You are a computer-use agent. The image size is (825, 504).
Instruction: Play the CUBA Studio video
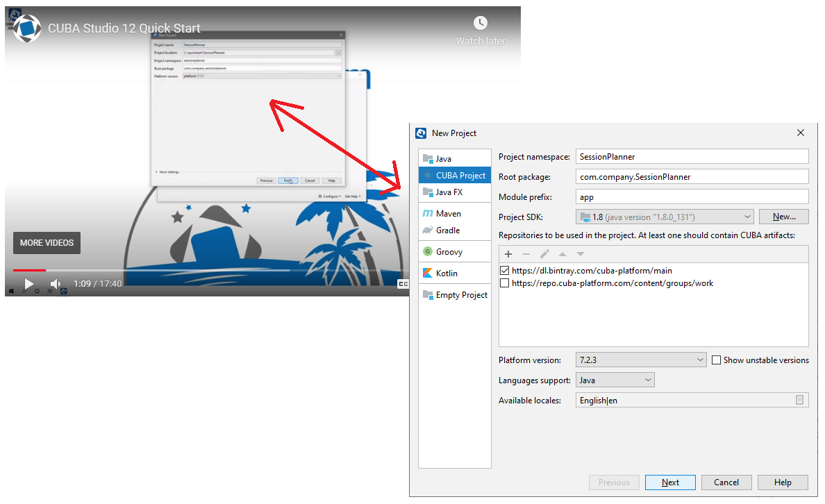[x=29, y=284]
